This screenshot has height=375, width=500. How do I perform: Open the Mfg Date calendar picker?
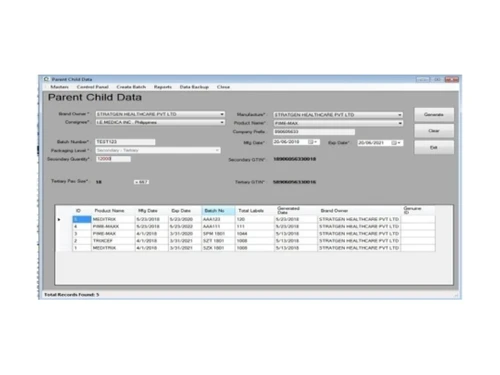click(x=313, y=142)
